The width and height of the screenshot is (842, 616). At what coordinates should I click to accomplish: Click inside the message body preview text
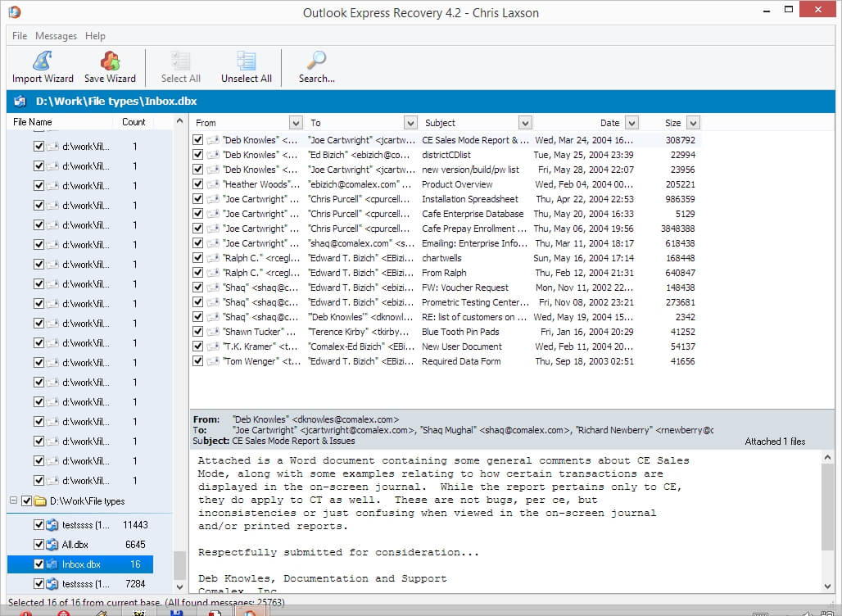505,521
